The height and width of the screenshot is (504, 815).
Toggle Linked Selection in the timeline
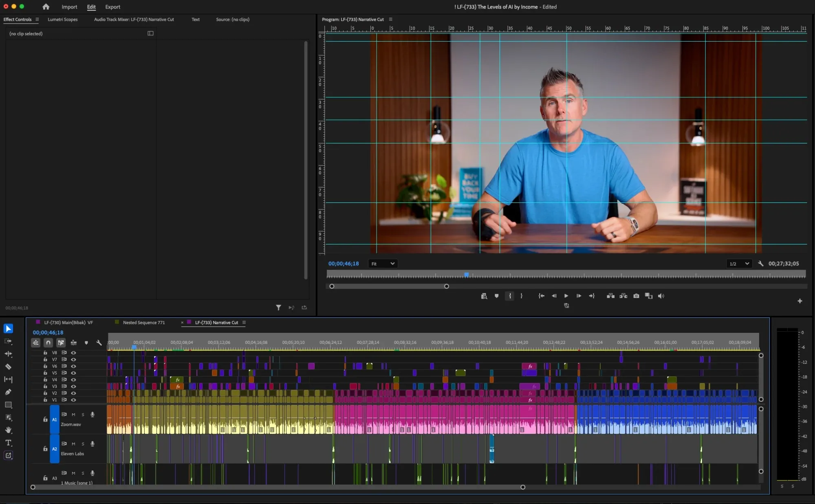click(61, 343)
